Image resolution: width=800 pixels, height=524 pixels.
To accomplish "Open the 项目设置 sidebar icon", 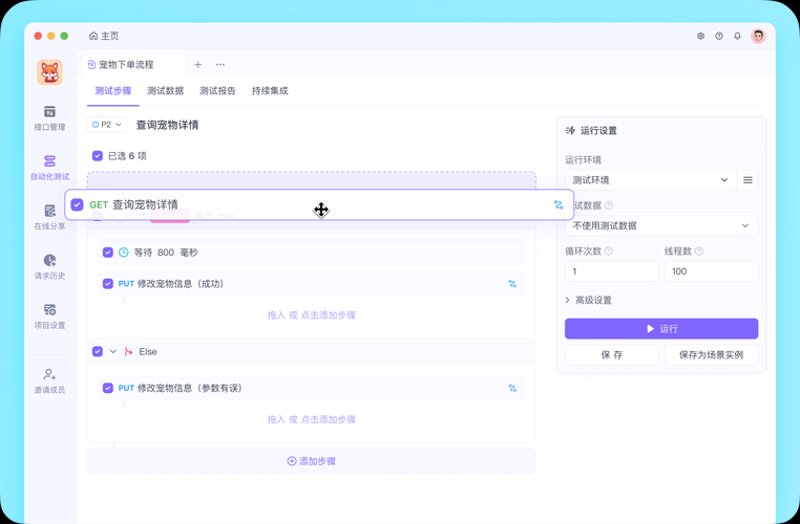I will pos(49,310).
